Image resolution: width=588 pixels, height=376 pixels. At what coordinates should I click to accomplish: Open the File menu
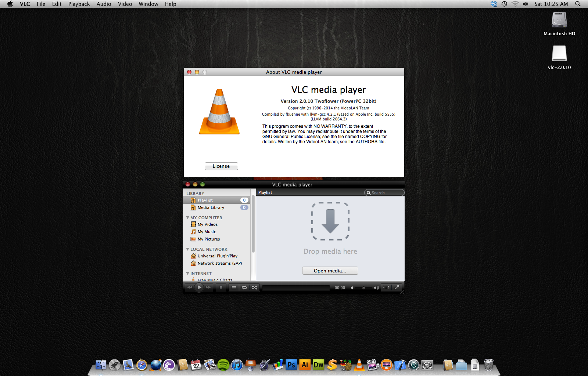(x=41, y=4)
